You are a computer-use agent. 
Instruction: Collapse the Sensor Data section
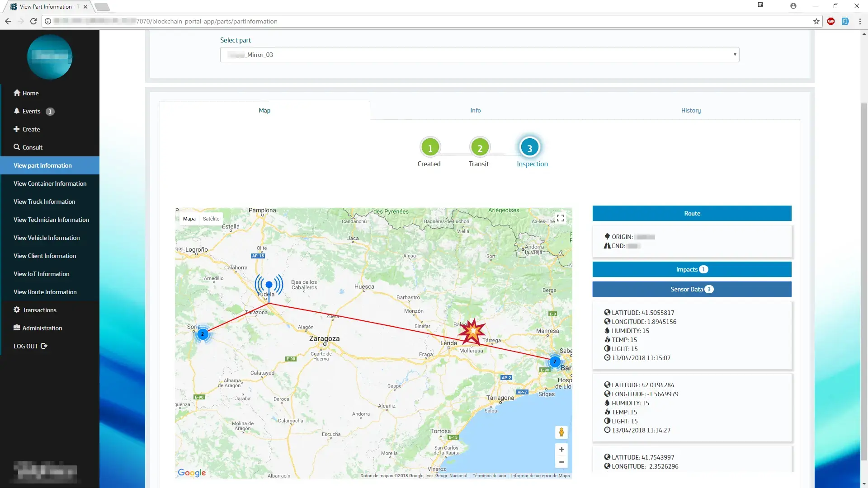tap(691, 289)
